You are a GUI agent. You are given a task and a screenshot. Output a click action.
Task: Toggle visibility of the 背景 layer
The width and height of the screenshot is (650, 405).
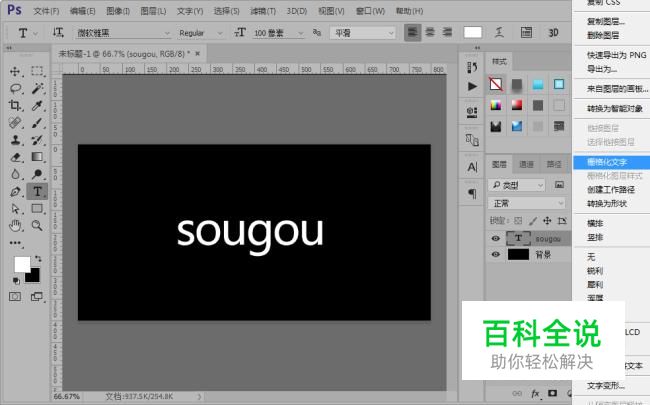click(x=495, y=255)
